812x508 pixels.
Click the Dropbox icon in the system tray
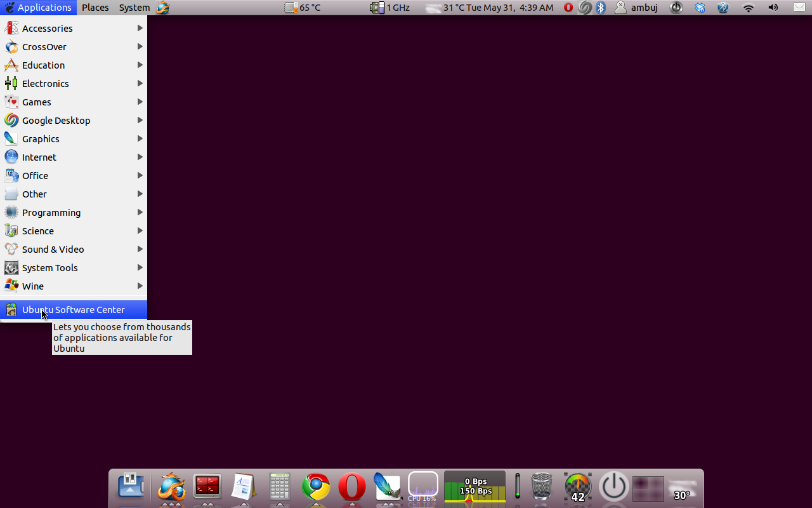[x=699, y=8]
